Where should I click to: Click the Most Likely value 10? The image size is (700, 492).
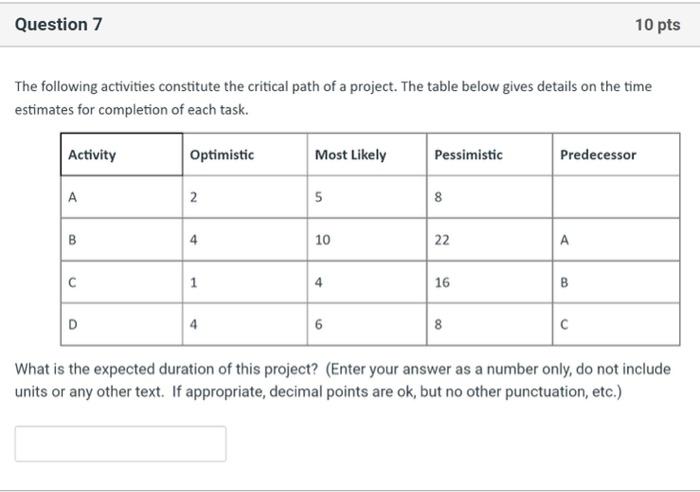(x=322, y=240)
